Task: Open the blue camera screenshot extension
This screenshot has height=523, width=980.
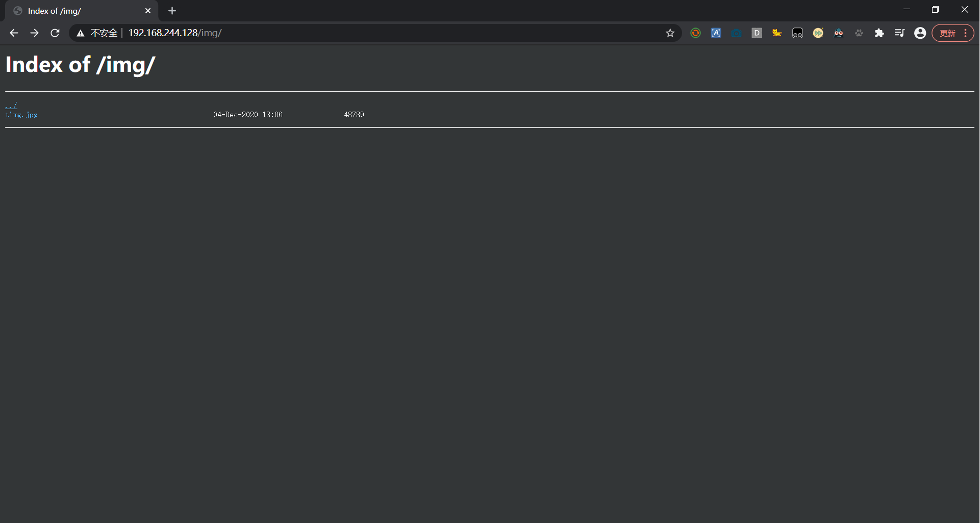Action: tap(736, 33)
